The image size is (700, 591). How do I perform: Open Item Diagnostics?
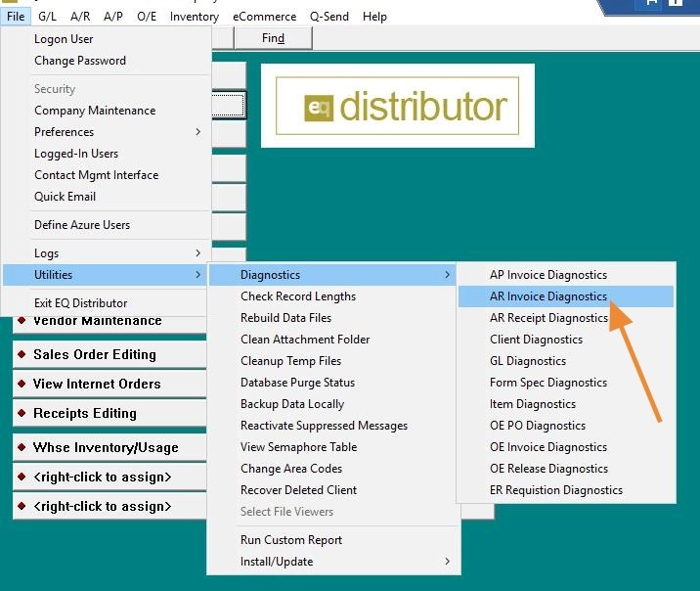(566, 404)
